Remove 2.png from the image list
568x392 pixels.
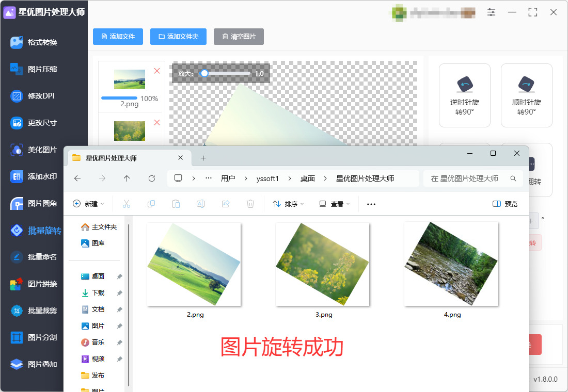(157, 71)
